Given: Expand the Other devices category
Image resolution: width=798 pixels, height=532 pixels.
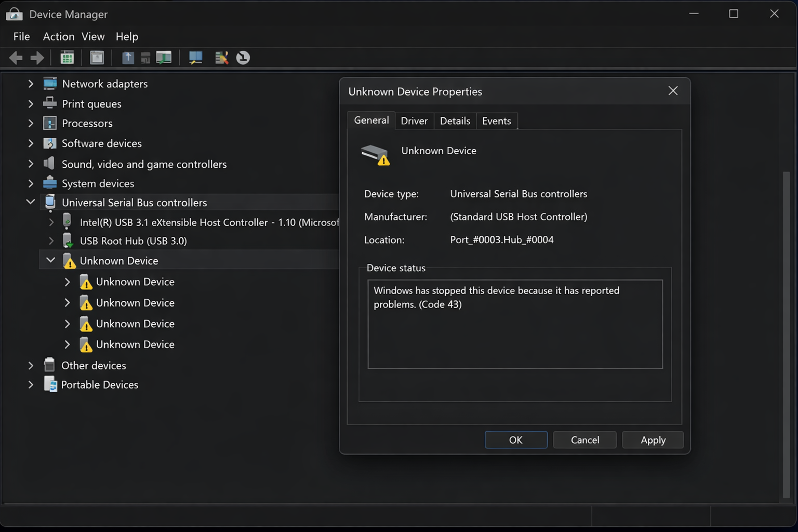Looking at the screenshot, I should coord(31,365).
